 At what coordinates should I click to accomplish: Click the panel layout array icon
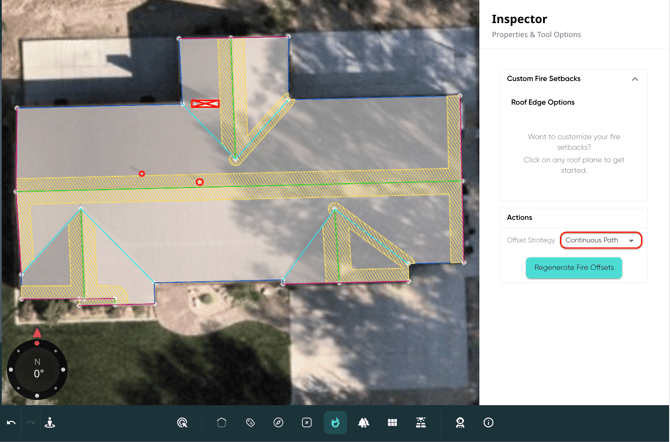pyautogui.click(x=421, y=423)
